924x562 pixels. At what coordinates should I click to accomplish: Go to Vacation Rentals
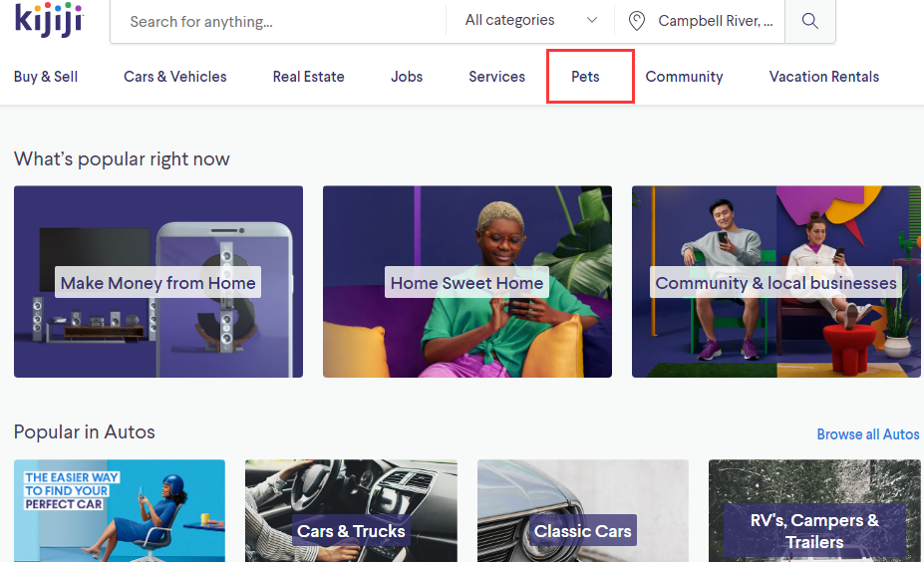coord(824,77)
